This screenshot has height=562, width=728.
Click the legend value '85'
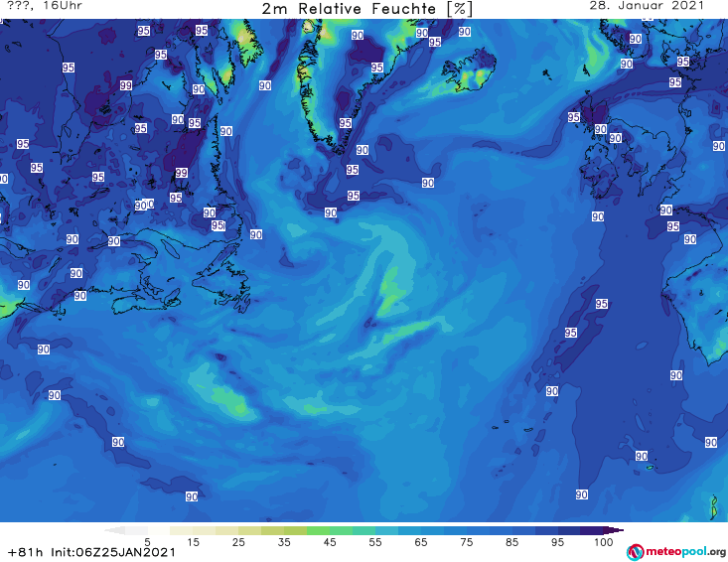[511, 542]
